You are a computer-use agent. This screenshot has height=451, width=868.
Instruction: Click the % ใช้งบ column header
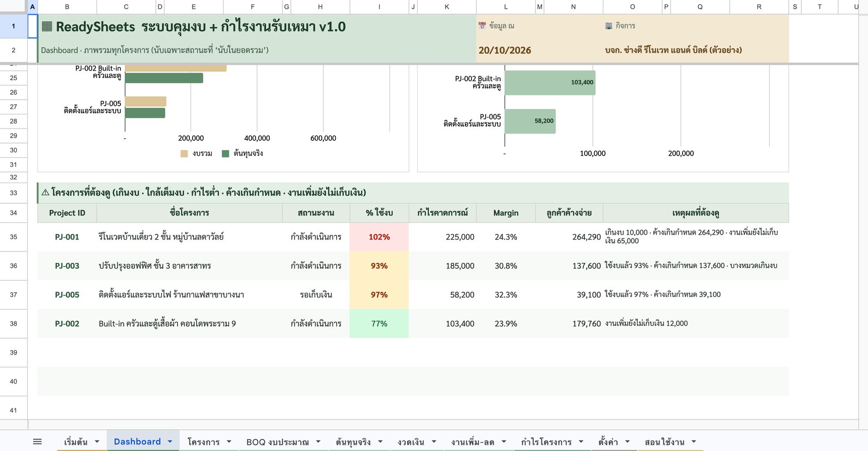pos(379,213)
